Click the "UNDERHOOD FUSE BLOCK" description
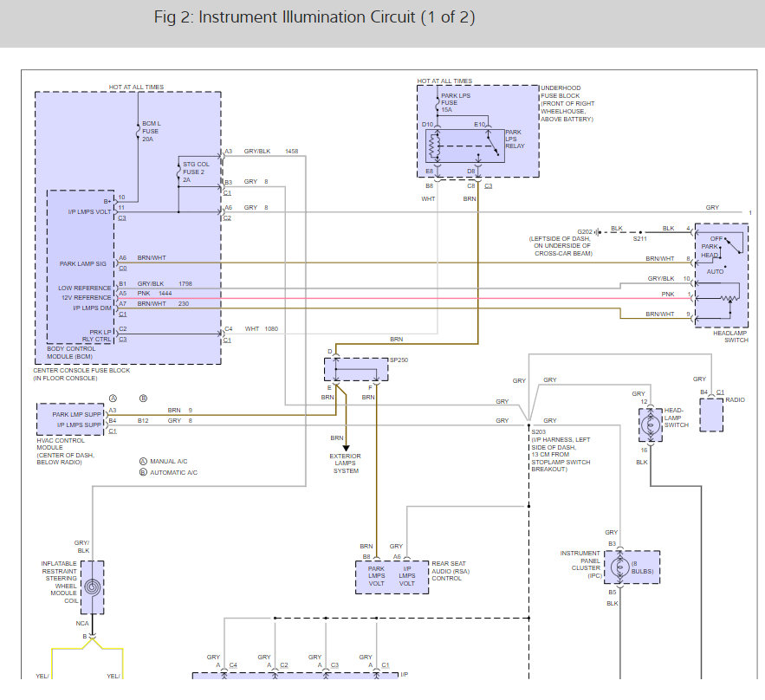The image size is (765, 700). (x=567, y=103)
